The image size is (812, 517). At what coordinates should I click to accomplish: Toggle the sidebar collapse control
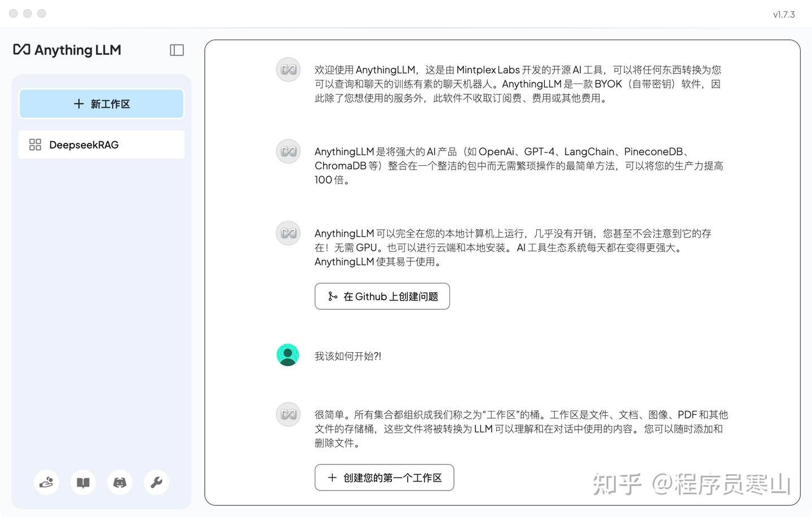(176, 50)
